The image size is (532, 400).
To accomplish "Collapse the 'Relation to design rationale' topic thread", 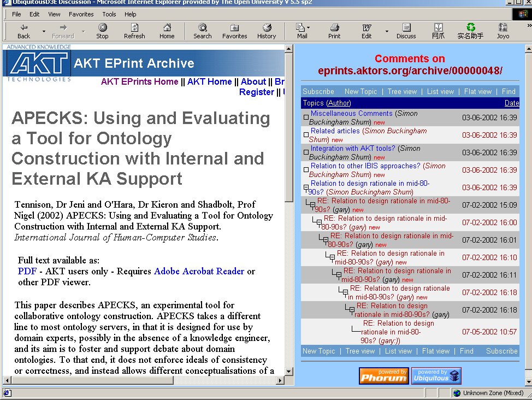I will [x=306, y=187].
